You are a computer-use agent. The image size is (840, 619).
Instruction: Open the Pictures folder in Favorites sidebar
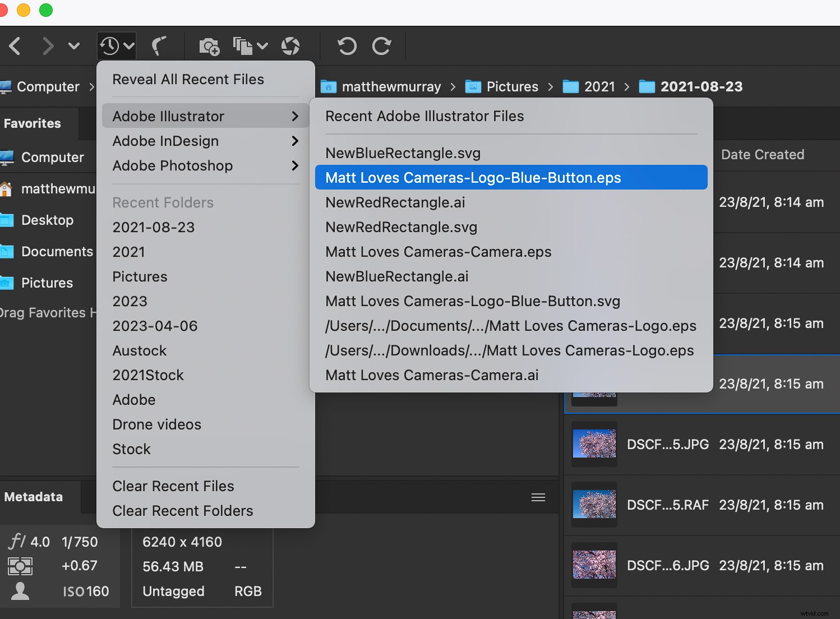coord(47,283)
